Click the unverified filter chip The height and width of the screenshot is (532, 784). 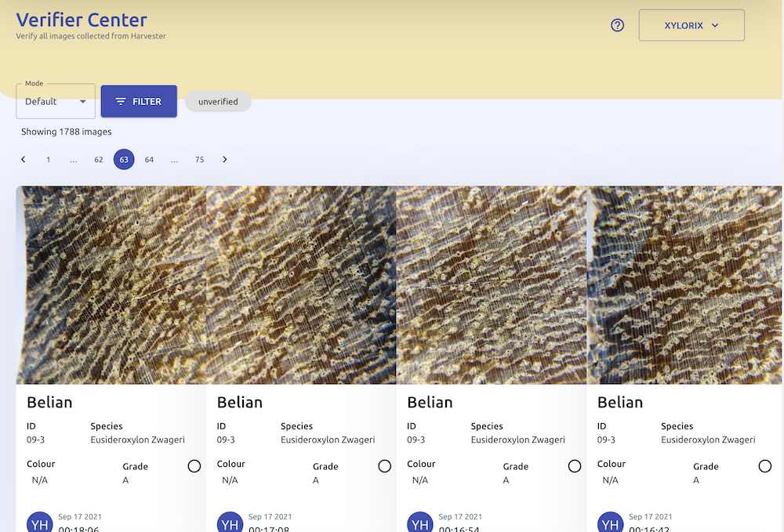[x=218, y=102]
